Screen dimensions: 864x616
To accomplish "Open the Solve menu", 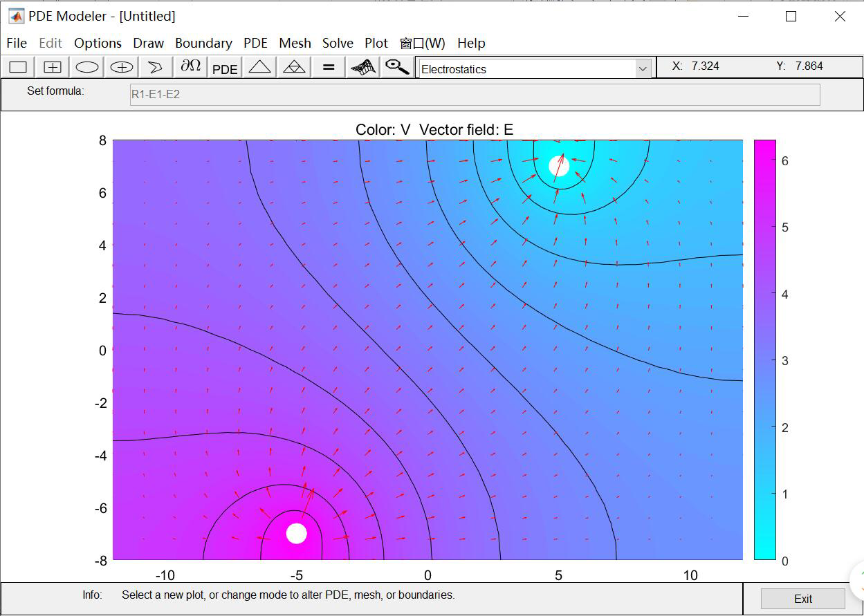I will pos(338,43).
